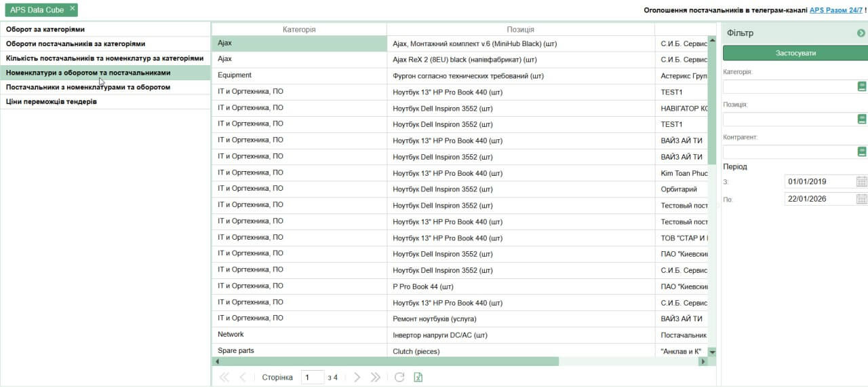Viewport: 868px width, 387px height.
Task: Close the APS Data Cube tab
Action: tap(73, 9)
